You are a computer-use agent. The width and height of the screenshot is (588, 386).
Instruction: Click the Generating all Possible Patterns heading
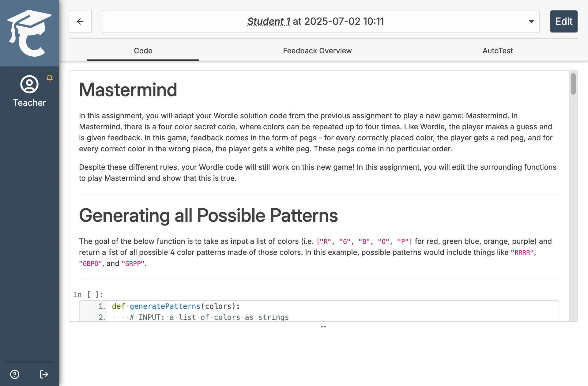[208, 215]
